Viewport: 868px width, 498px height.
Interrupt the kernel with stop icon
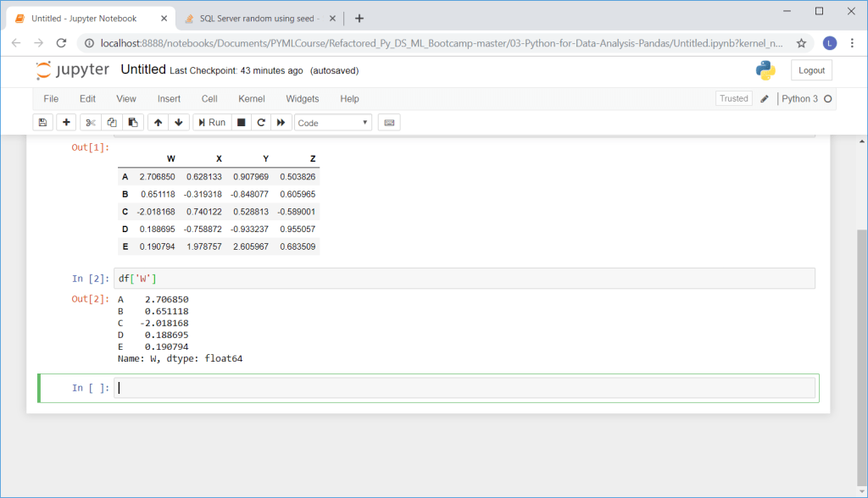click(242, 123)
